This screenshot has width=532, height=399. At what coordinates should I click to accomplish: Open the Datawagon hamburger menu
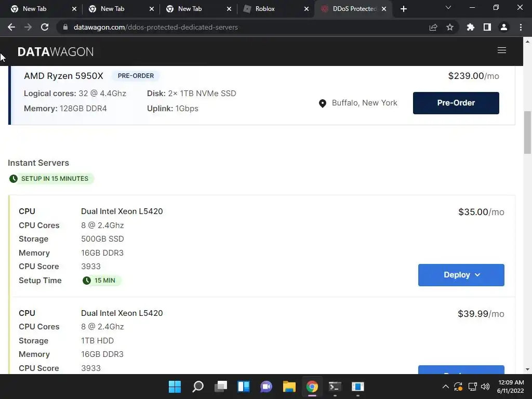(x=502, y=50)
